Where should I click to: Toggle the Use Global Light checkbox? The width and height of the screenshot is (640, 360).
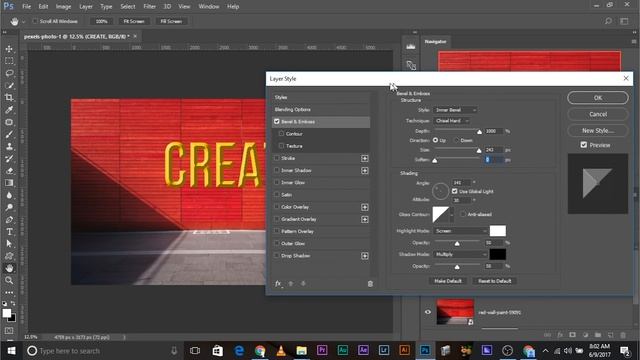tap(455, 191)
